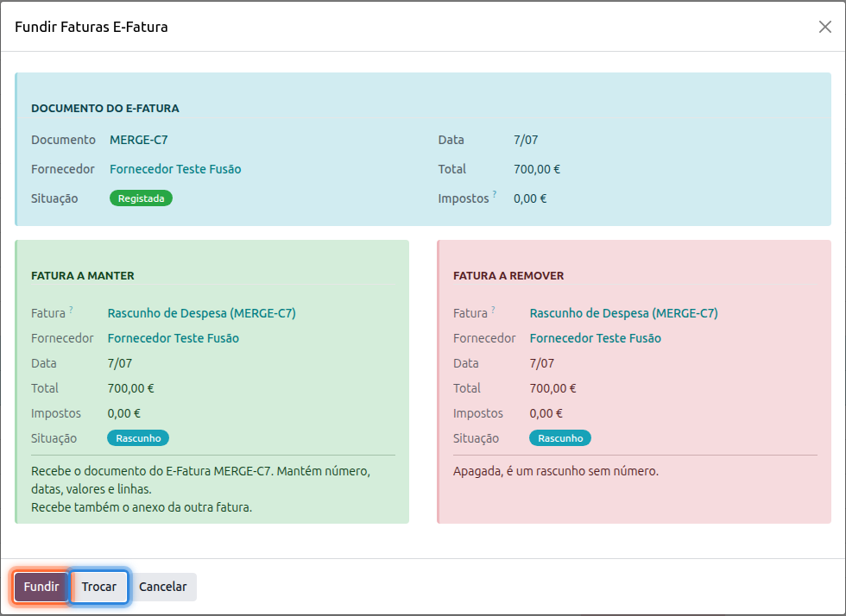Click the dialog title Fundir Faturas E-Fatura
Image resolution: width=846 pixels, height=616 pixels.
pos(92,27)
